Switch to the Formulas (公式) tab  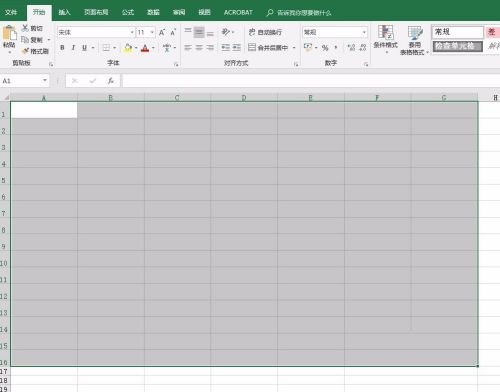point(128,12)
